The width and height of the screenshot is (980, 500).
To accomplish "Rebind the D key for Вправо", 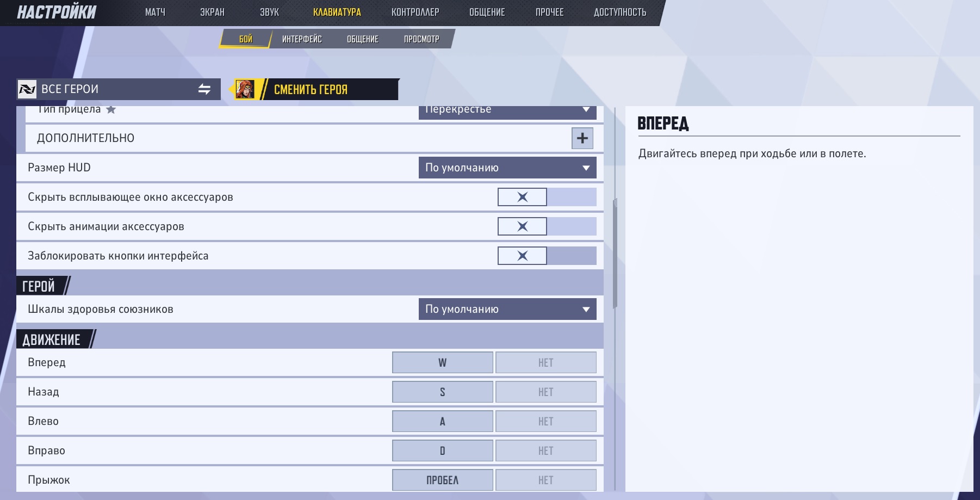I will 443,450.
